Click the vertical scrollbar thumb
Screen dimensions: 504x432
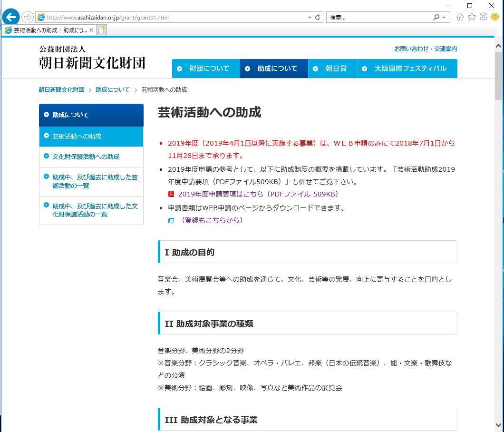coord(499,76)
